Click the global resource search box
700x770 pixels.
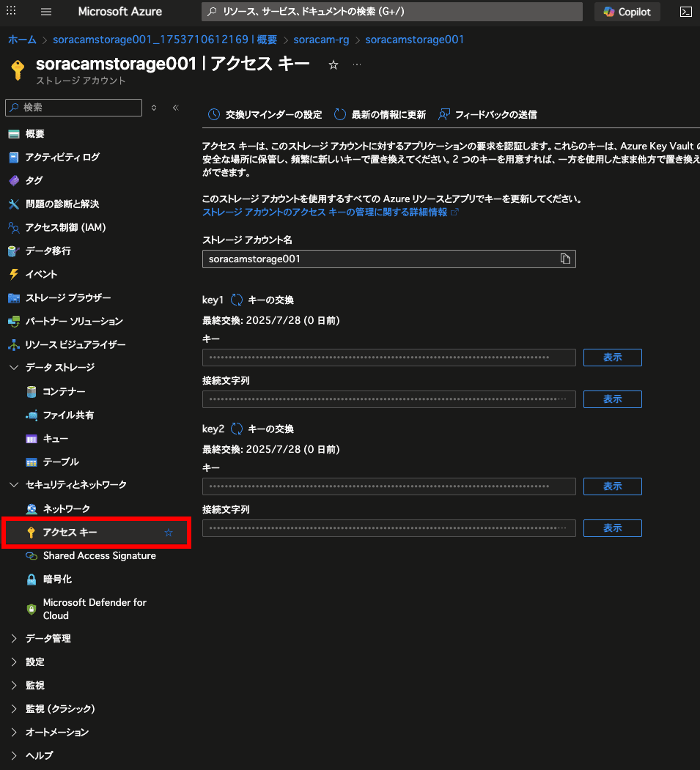pyautogui.click(x=392, y=12)
